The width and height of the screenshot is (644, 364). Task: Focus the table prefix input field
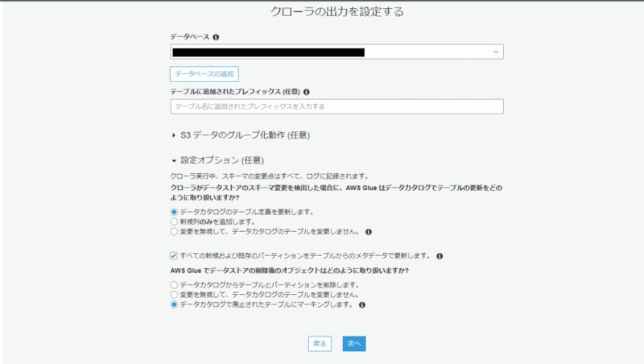coord(336,106)
